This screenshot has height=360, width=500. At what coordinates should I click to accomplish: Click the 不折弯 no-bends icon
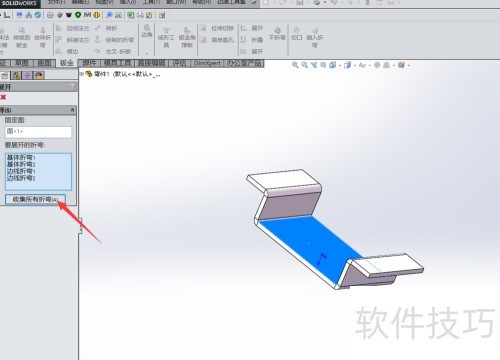point(277,34)
